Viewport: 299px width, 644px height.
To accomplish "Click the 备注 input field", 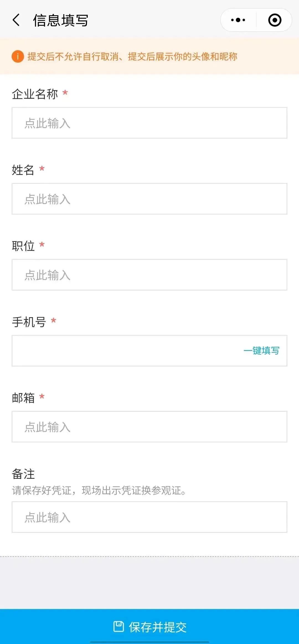I will [149, 517].
